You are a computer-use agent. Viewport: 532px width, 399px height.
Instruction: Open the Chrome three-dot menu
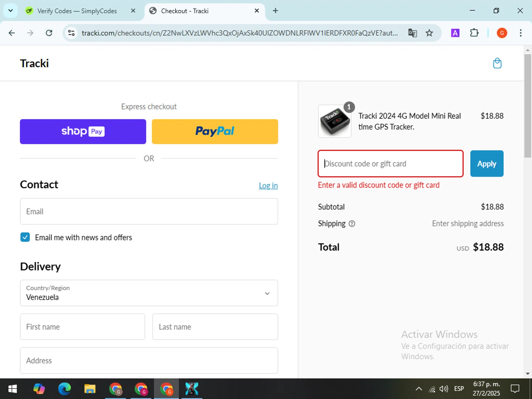click(x=521, y=33)
